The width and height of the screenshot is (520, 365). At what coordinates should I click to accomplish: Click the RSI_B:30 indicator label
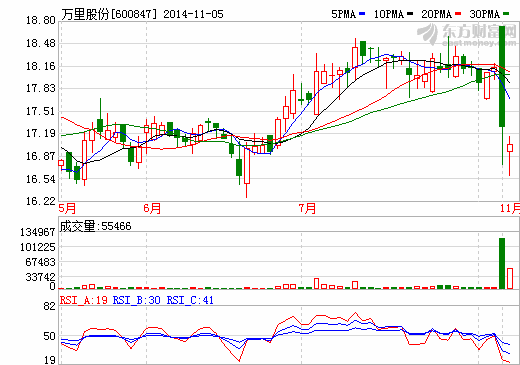(x=137, y=300)
